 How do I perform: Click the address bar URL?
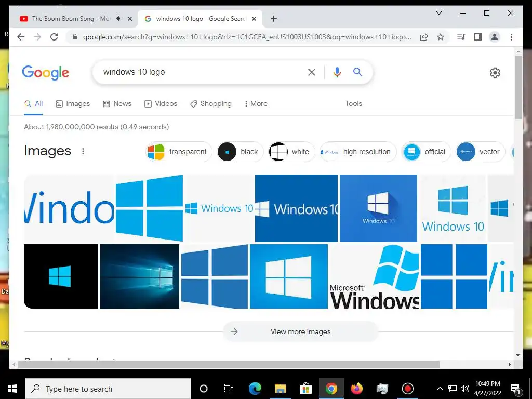(247, 37)
